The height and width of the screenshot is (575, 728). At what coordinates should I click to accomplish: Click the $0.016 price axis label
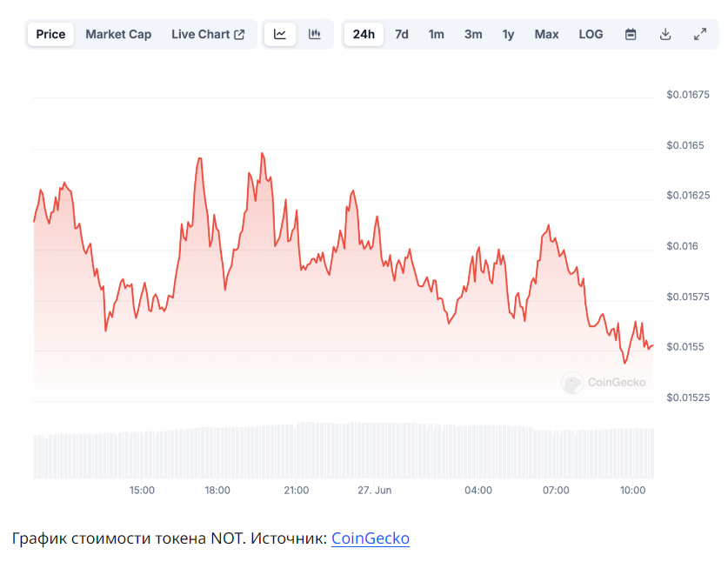[682, 246]
